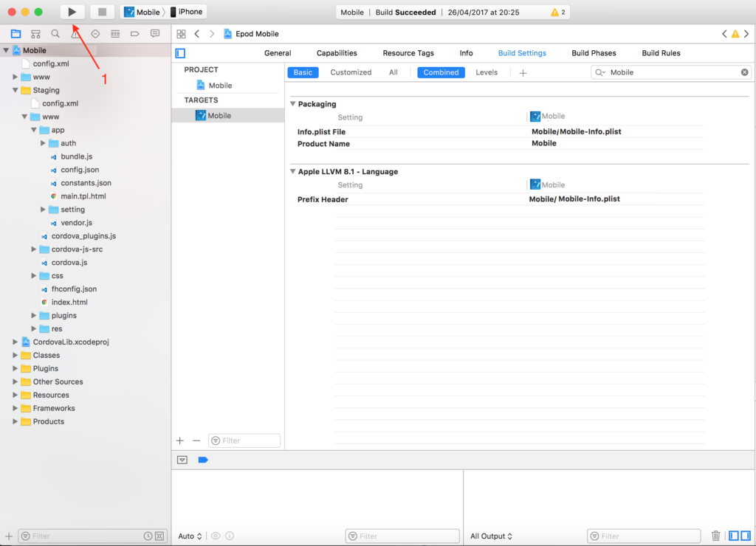Expand the CordovaLib.xcodeproj tree item
The image size is (756, 546).
pyautogui.click(x=16, y=342)
